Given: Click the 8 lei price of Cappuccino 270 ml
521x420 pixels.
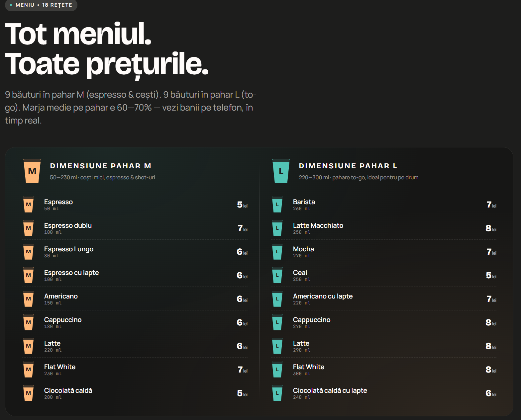Looking at the screenshot, I should [491, 322].
